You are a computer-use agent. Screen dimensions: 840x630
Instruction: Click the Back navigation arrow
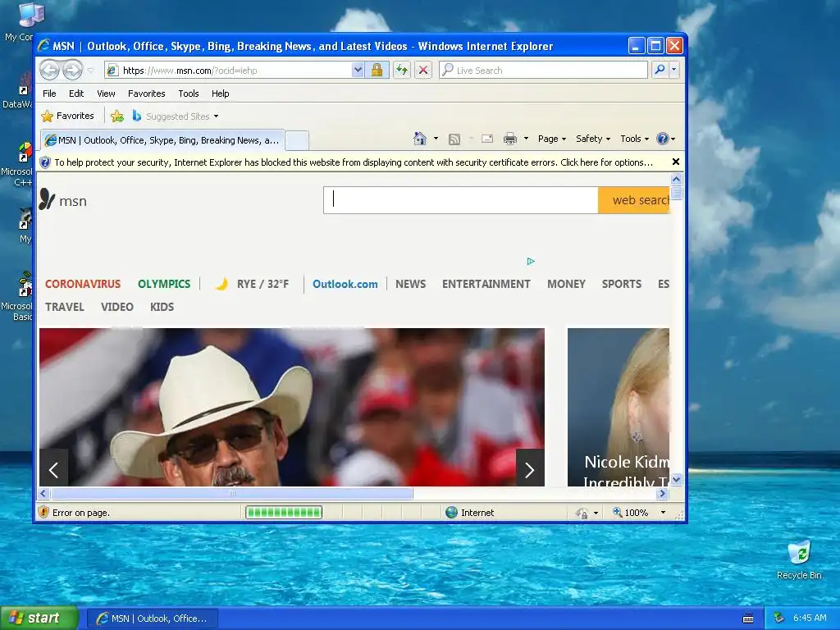tap(50, 71)
